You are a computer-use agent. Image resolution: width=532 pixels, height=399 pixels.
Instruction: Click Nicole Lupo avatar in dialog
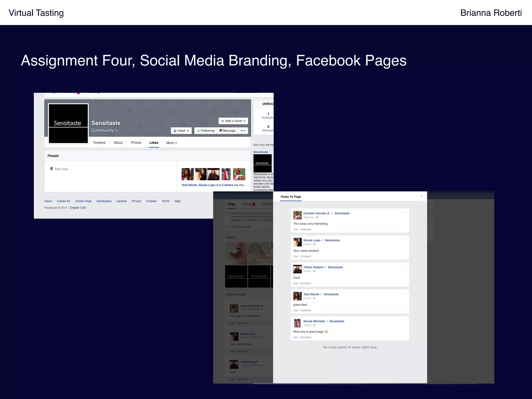(x=297, y=242)
